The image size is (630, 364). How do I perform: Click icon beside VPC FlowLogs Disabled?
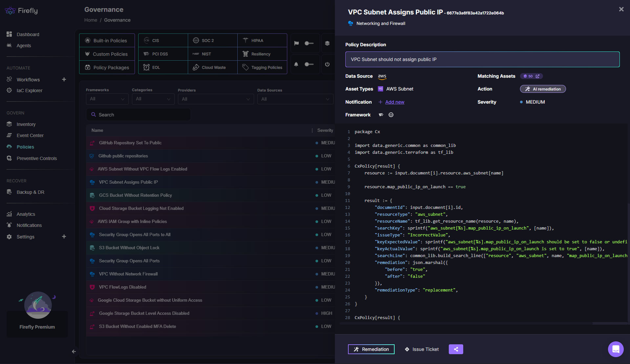pyautogui.click(x=92, y=287)
